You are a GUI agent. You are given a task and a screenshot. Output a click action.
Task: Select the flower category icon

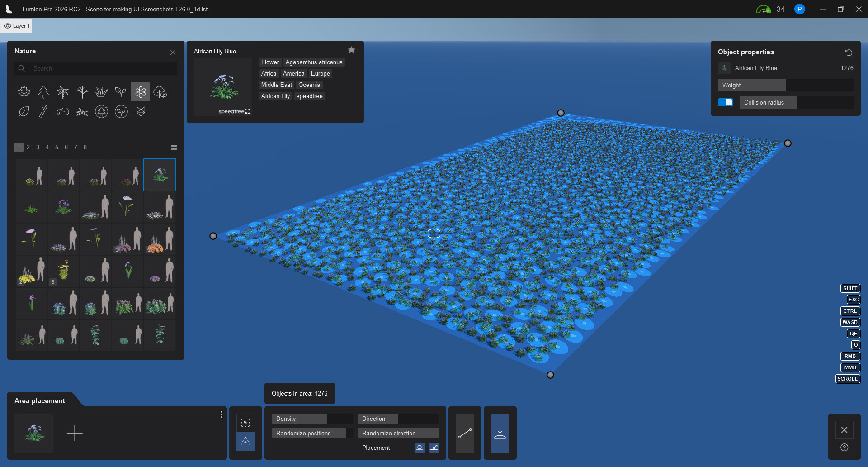141,92
